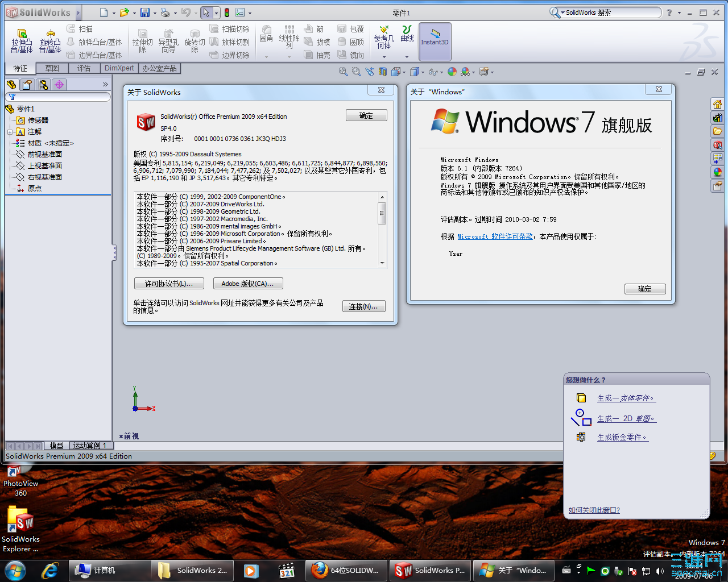The height and width of the screenshot is (582, 728).
Task: Select the 旋转凸台/基体 revolve boss tool
Action: (x=50, y=41)
